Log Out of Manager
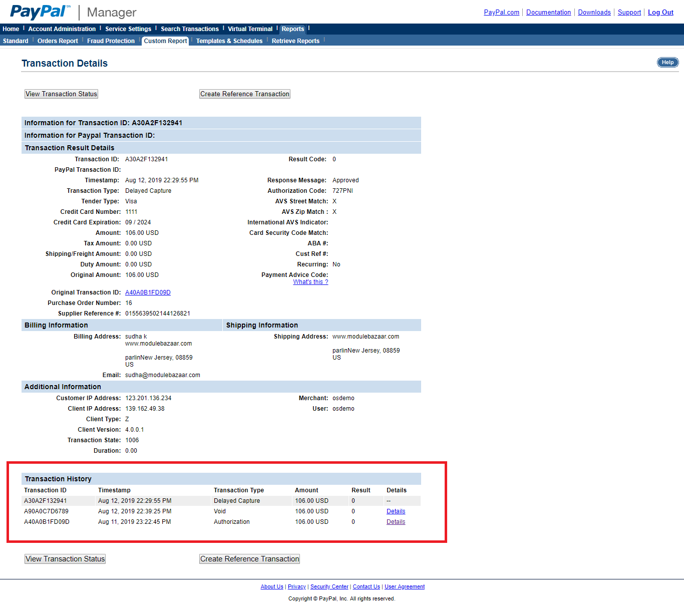The image size is (684, 616). [660, 13]
